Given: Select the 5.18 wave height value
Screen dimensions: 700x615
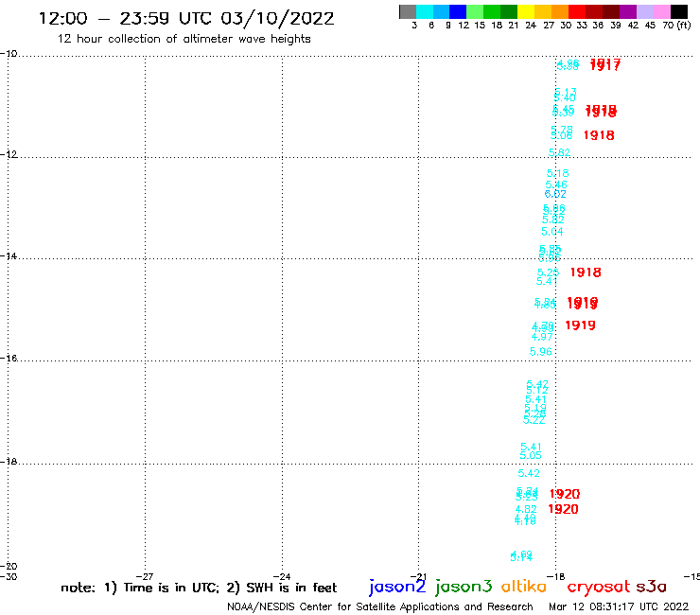Looking at the screenshot, I should click(x=557, y=173).
